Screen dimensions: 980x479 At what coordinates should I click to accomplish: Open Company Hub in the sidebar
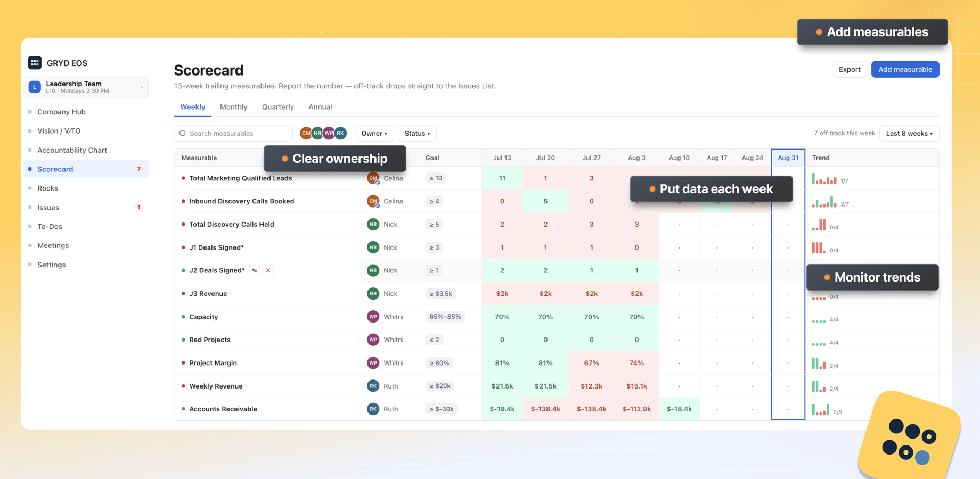86,112
